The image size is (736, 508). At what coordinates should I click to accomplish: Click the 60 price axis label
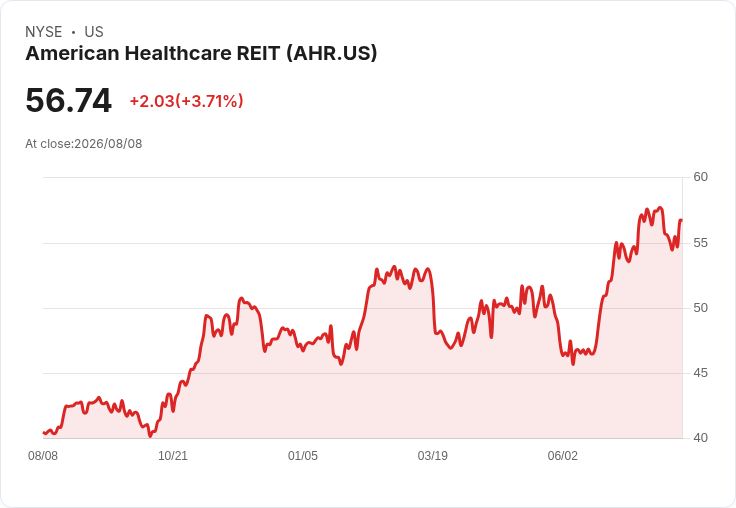701,177
